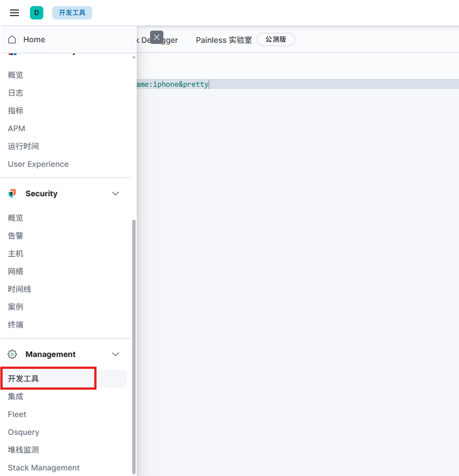Click the Home house icon
The width and height of the screenshot is (459, 476).
coord(12,39)
